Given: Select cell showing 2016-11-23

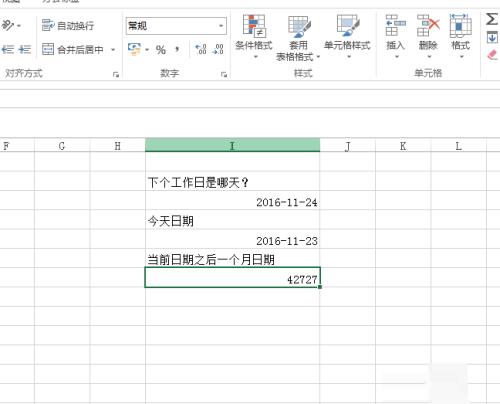Looking at the screenshot, I should (232, 239).
